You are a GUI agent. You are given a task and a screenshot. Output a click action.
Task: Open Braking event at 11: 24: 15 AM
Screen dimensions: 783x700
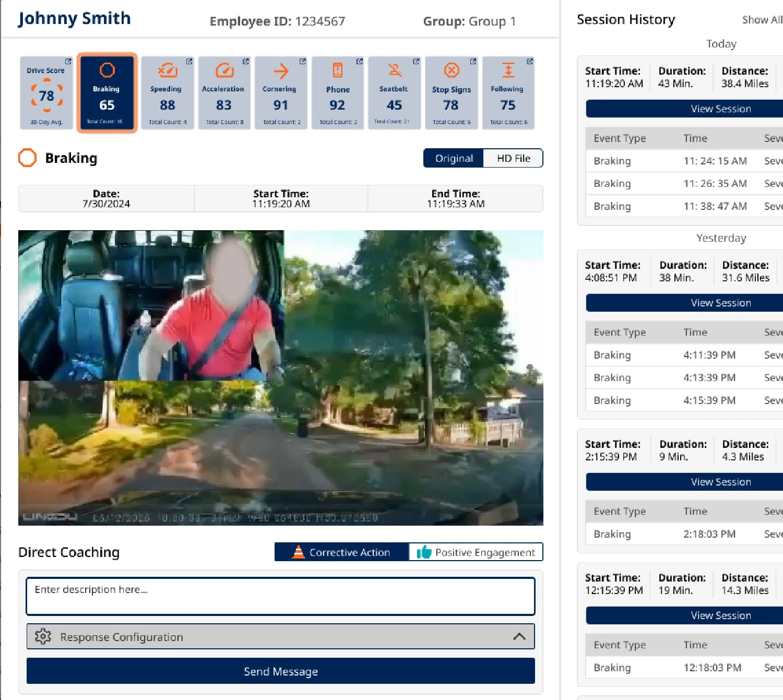(684, 161)
